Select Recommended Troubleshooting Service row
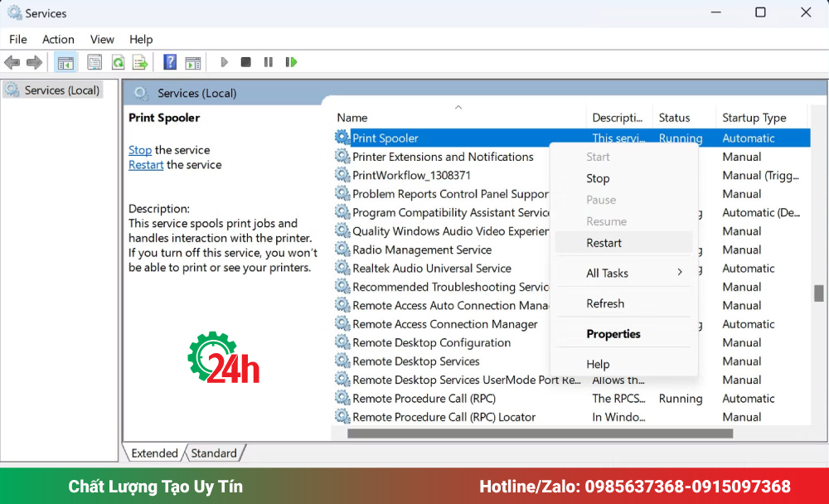 coord(450,287)
